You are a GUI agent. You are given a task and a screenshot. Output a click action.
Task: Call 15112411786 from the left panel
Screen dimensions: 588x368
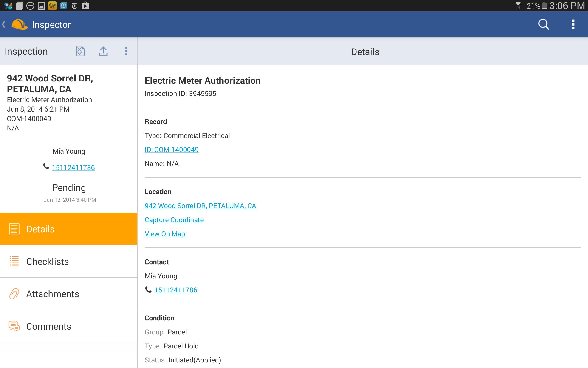(x=73, y=167)
